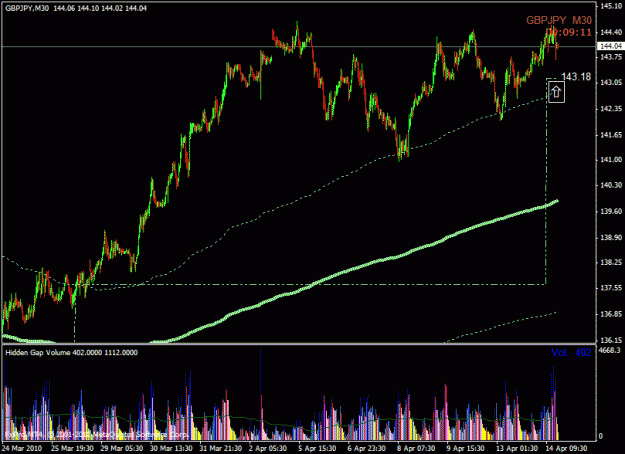The image size is (625, 454).
Task: Click the 24 Mar 2010 date label
Action: (x=21, y=448)
